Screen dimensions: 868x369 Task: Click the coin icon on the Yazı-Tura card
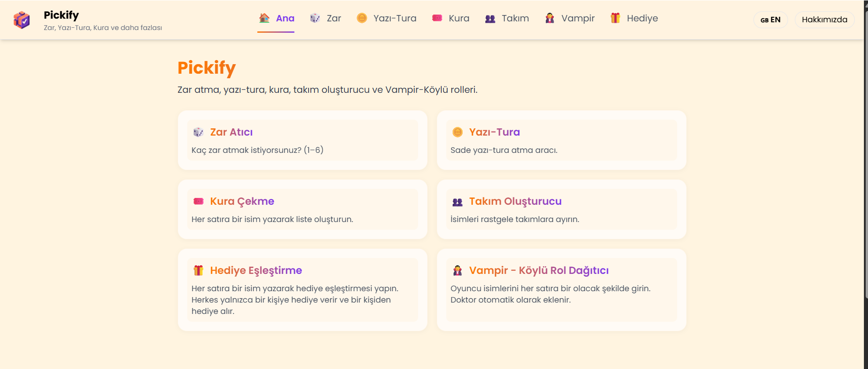point(458,132)
